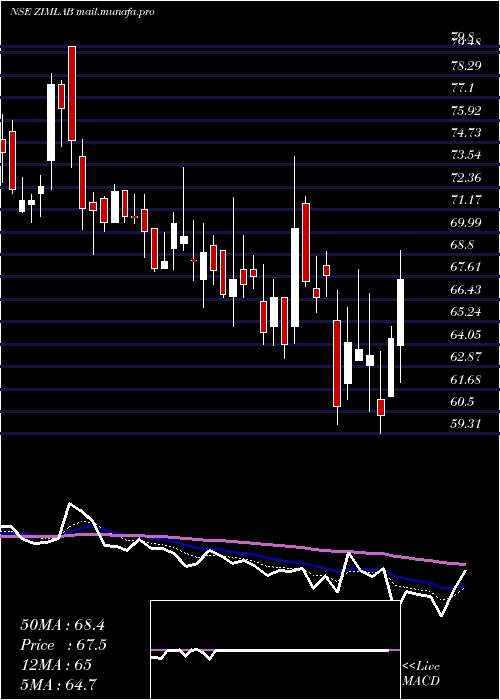This screenshot has width=500, height=700.
Task: Select the 12MA : 65 readout
Action: tap(56, 664)
